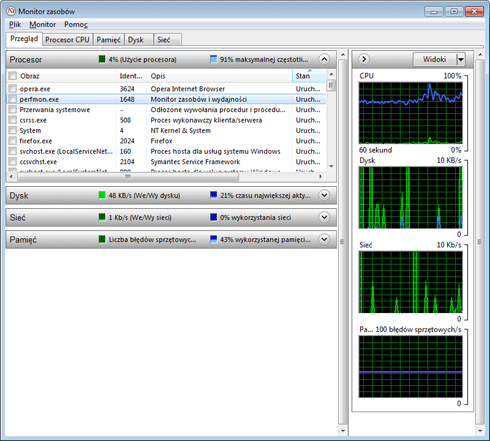Click the green Użycie procesora indicator square
This screenshot has height=441, width=490.
point(102,59)
